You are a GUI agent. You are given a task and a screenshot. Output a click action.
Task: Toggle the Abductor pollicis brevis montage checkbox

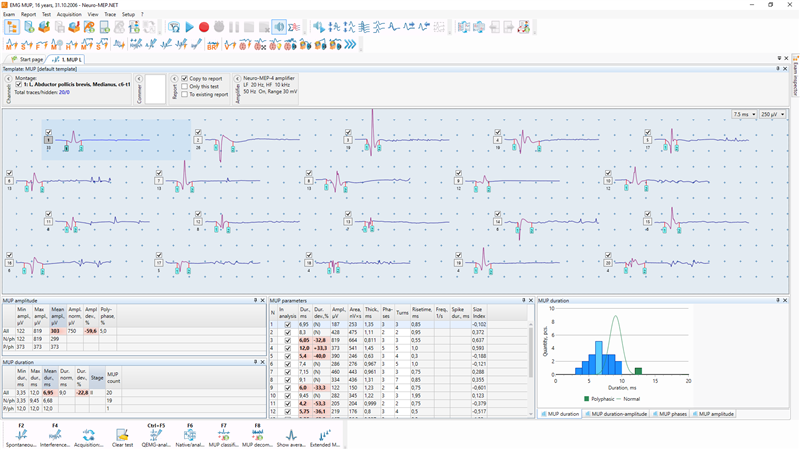(18, 85)
